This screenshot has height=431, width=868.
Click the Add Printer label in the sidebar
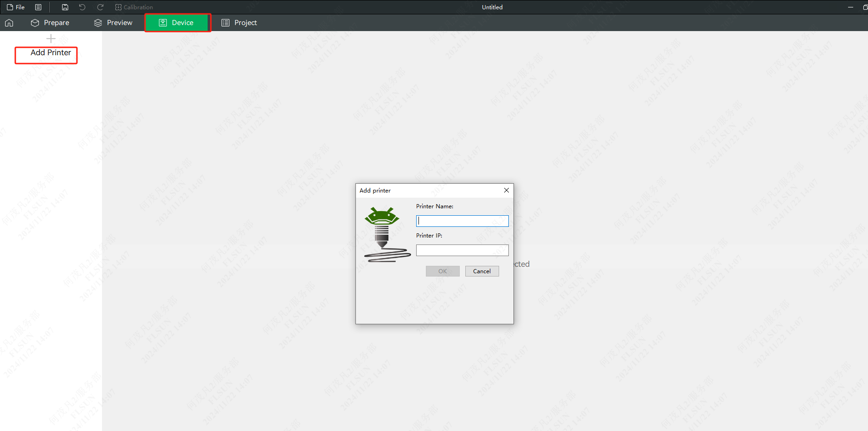pyautogui.click(x=51, y=52)
